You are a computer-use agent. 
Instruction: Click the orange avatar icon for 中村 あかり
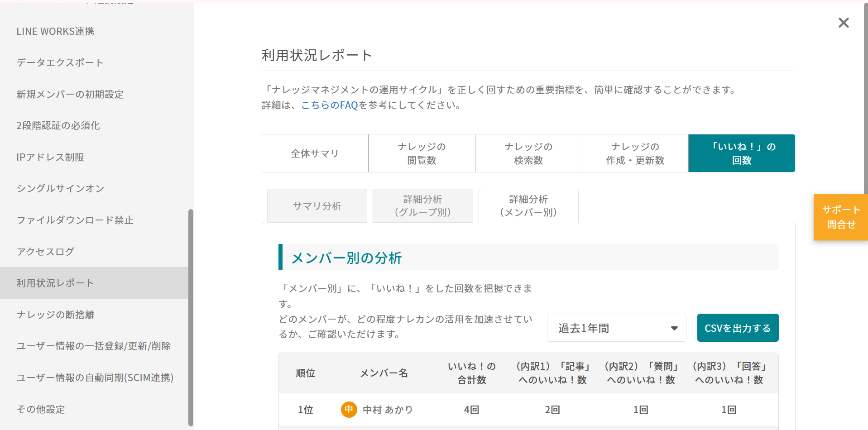click(349, 410)
